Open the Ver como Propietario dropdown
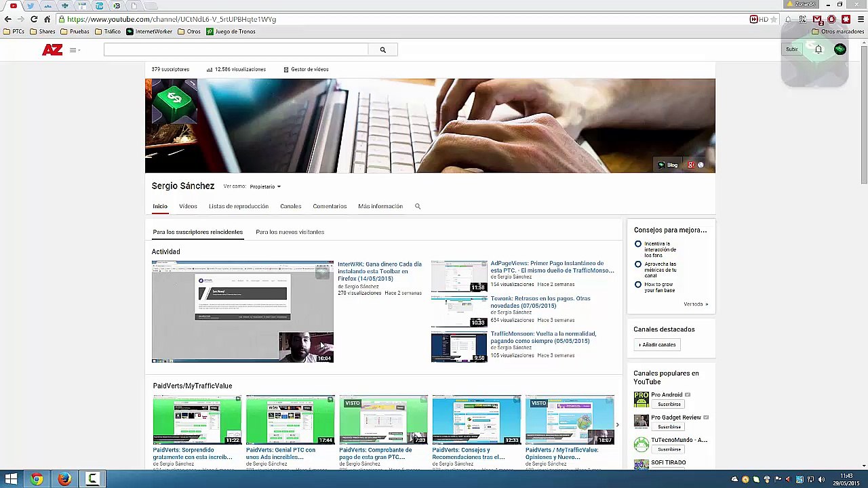 point(264,186)
